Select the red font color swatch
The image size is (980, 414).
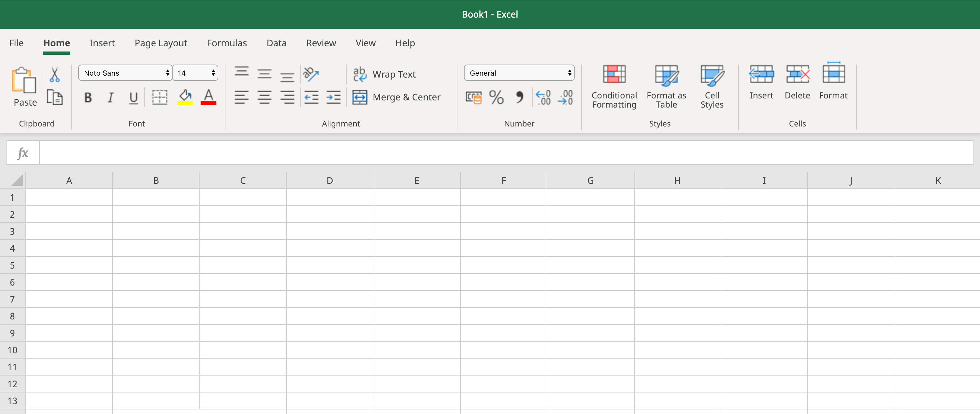[209, 97]
